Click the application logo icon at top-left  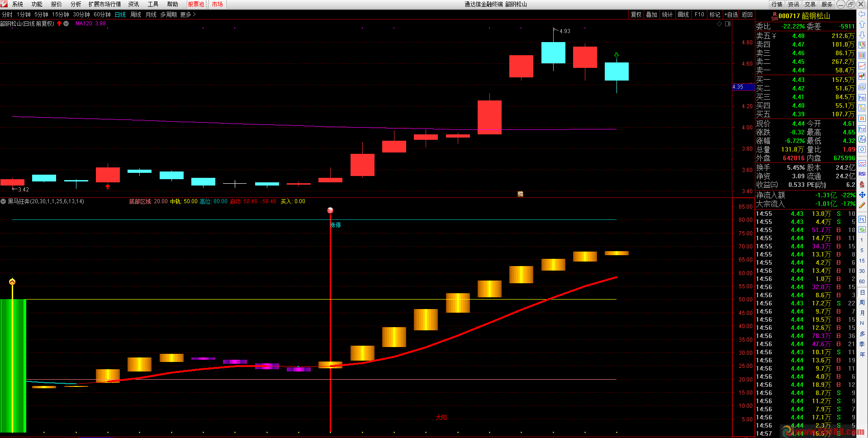(x=4, y=4)
